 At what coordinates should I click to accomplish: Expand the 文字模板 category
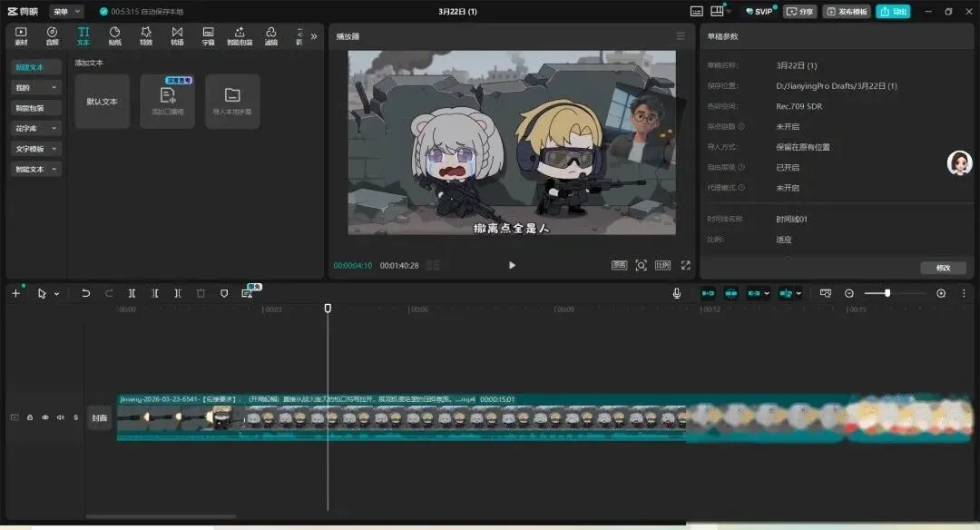[36, 149]
